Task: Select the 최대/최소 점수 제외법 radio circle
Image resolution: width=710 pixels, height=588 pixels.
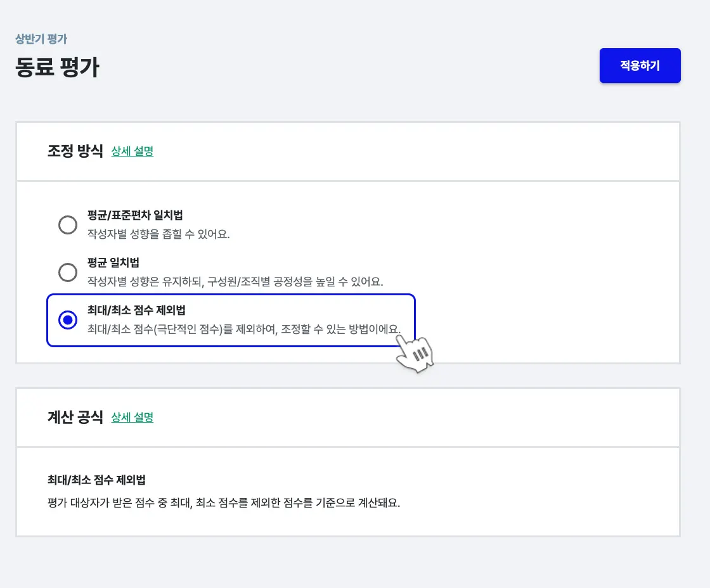Action: tap(68, 320)
